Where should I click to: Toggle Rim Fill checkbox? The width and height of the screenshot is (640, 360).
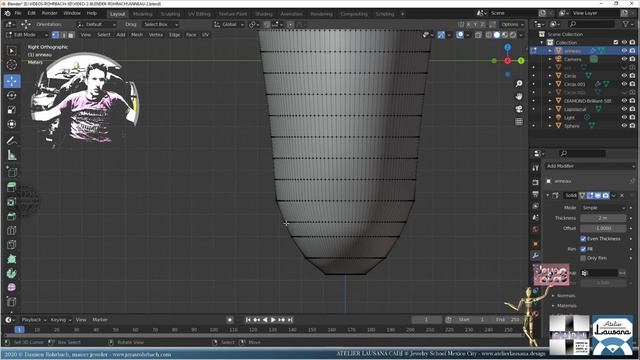tap(583, 249)
